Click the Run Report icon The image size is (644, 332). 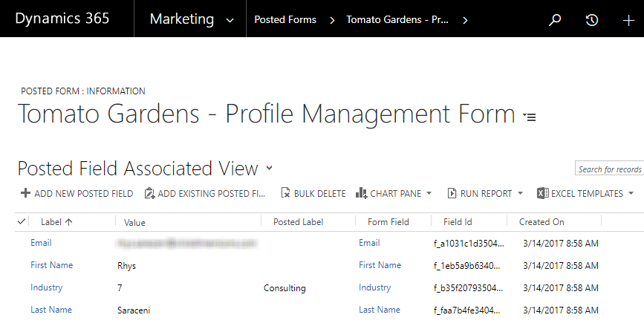coord(452,193)
